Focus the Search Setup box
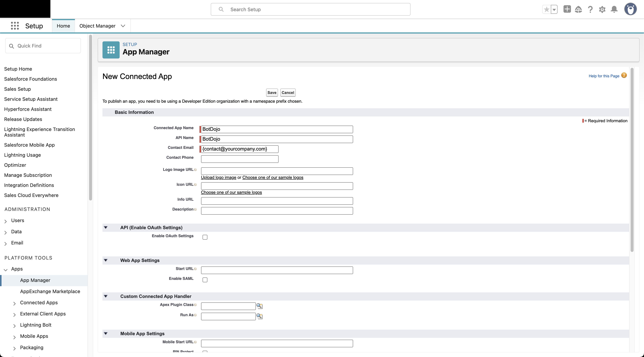Screen dimensions: 644x357 [310, 9]
